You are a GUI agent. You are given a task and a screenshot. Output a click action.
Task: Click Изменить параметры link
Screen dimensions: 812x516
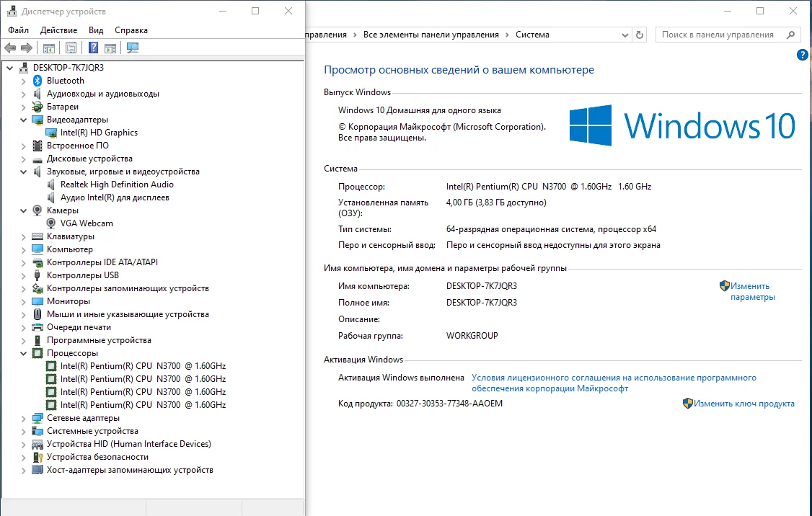(x=752, y=291)
